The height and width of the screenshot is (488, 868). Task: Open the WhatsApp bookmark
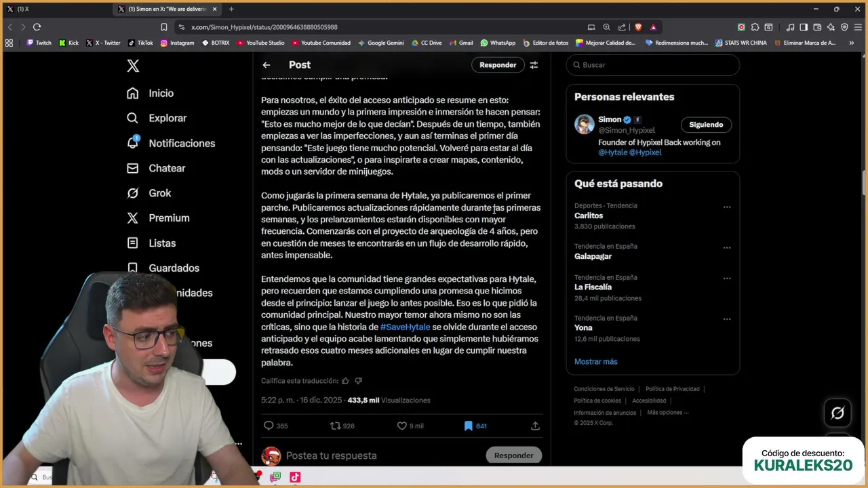point(498,43)
